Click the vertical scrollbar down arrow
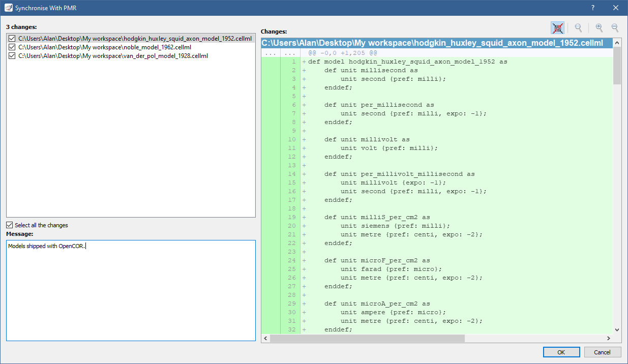The height and width of the screenshot is (364, 628). pyautogui.click(x=617, y=329)
